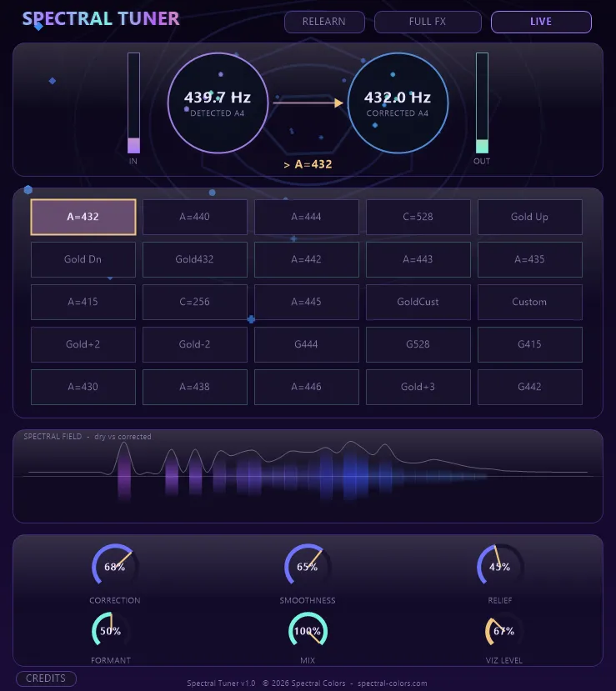Open the CREDITS button

click(46, 678)
